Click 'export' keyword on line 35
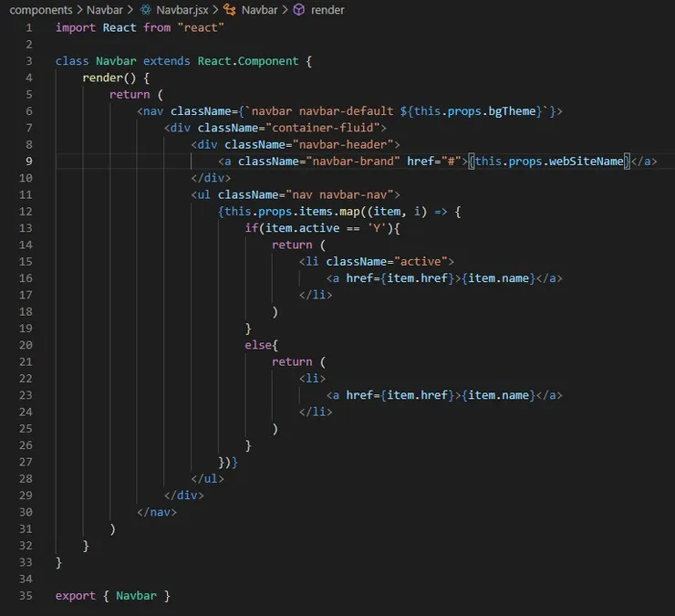 76,596
